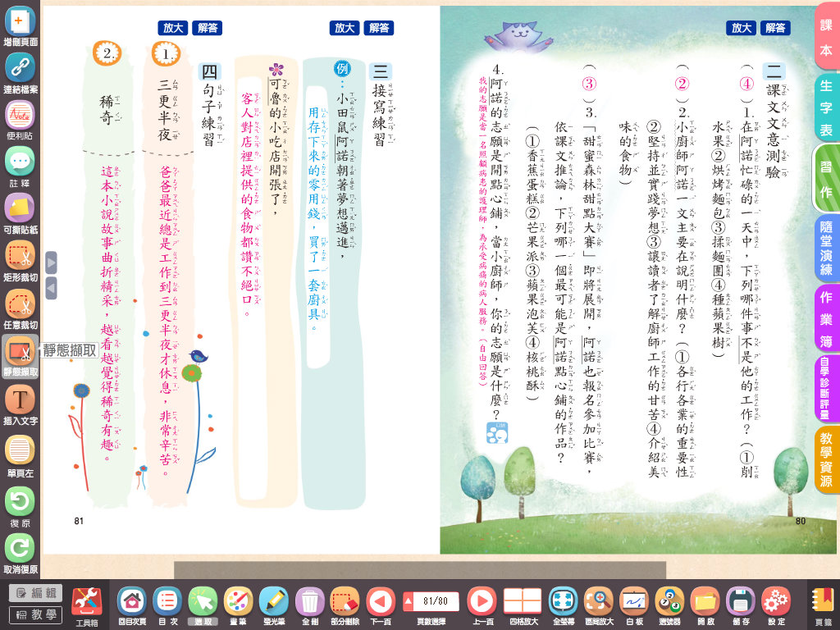Click the 復原 undo icon

click(20, 506)
